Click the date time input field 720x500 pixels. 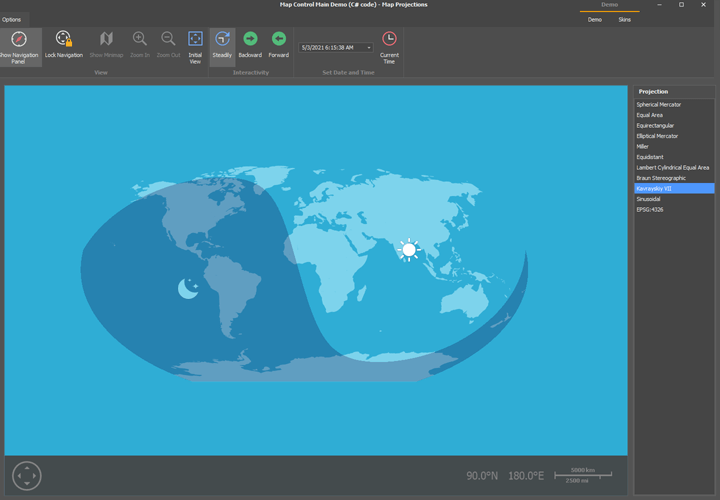[330, 48]
